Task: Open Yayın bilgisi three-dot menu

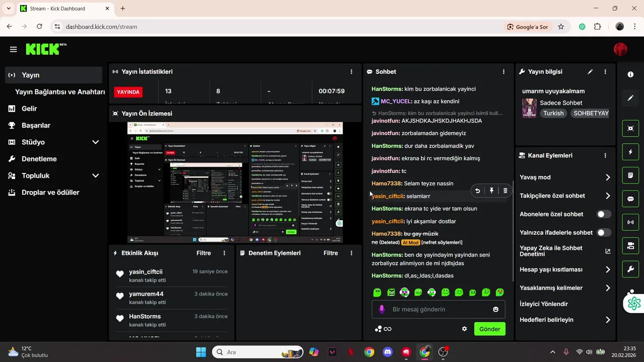Action: coord(605,72)
